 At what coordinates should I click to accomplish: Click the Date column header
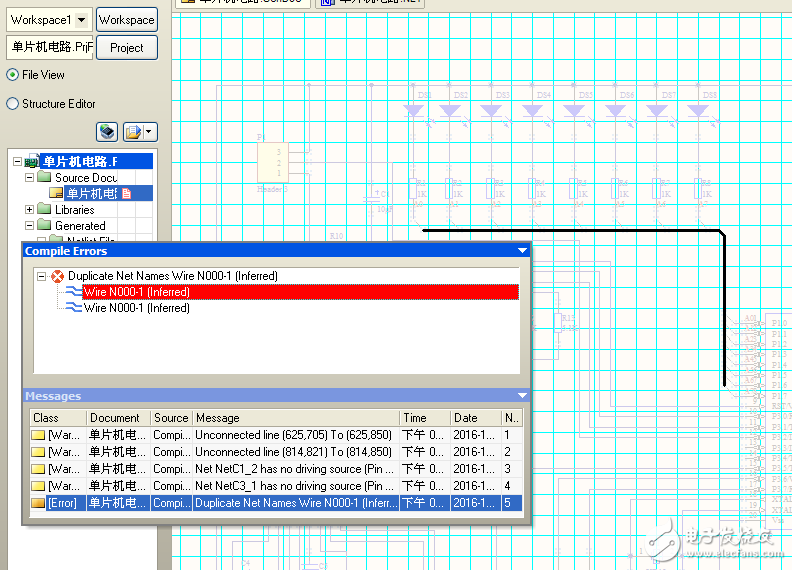pyautogui.click(x=475, y=418)
